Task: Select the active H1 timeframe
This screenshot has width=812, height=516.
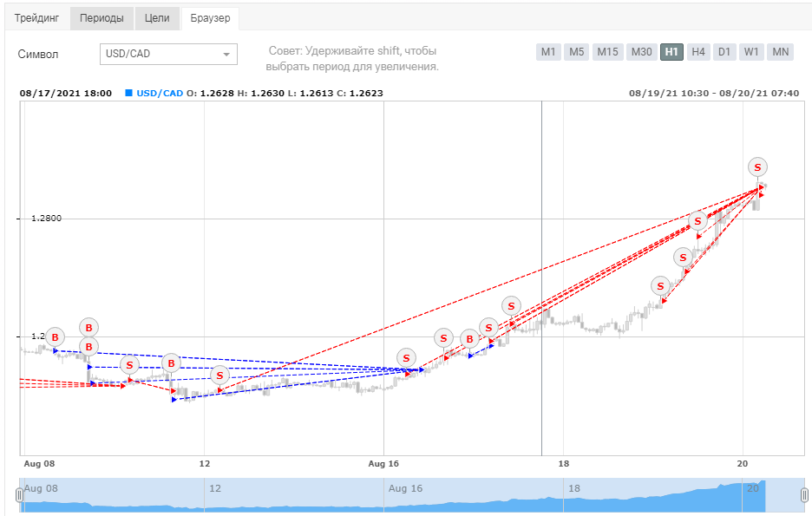Action: click(x=671, y=52)
